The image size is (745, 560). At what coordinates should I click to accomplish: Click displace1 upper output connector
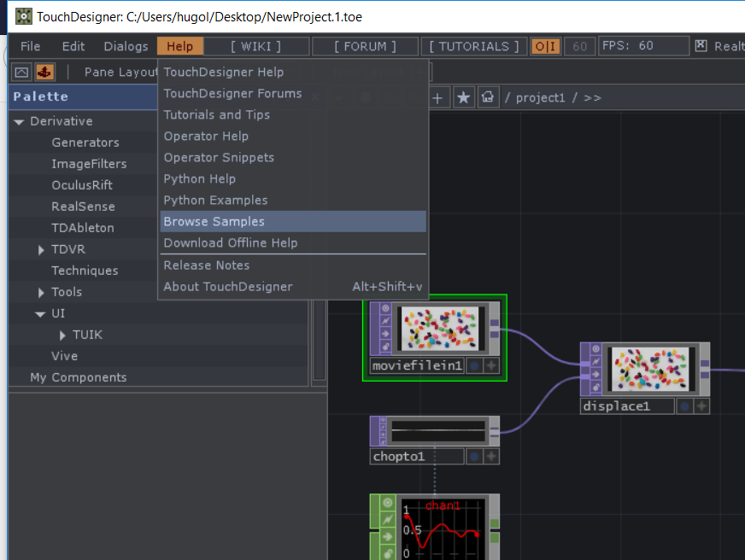pyautogui.click(x=705, y=364)
